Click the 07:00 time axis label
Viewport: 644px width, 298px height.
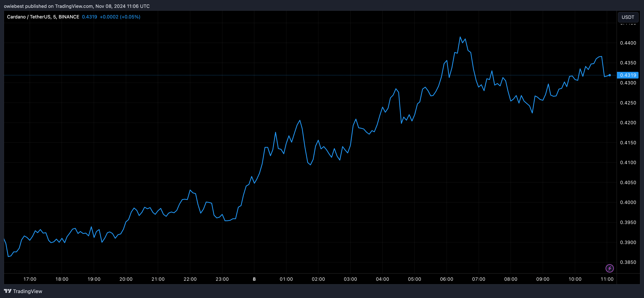pos(479,279)
